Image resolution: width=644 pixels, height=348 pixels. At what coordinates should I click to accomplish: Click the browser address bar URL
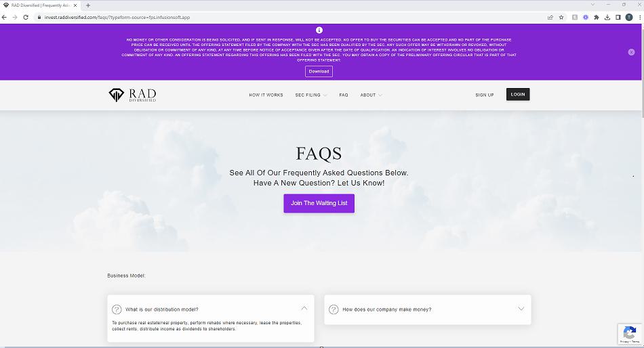(x=136, y=17)
